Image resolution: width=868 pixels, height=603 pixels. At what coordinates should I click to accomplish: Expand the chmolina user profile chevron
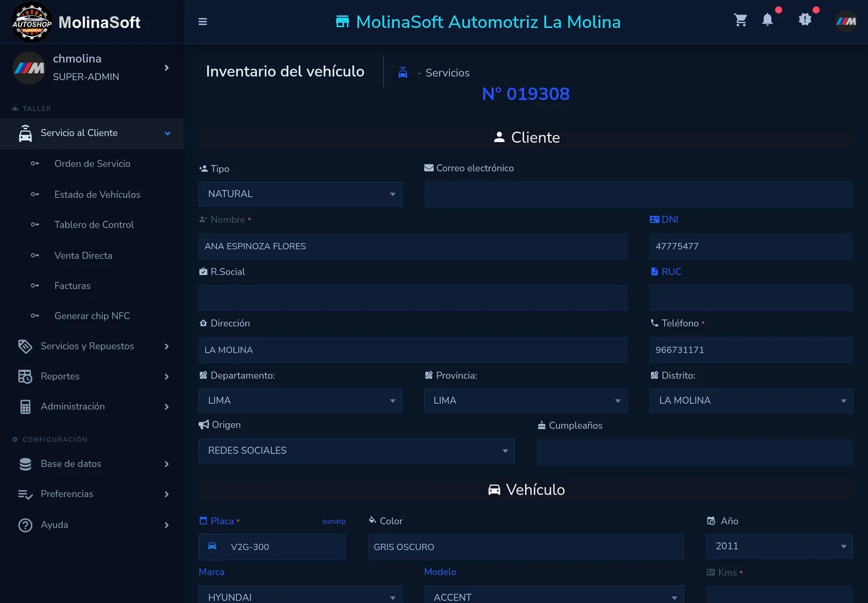pyautogui.click(x=167, y=68)
